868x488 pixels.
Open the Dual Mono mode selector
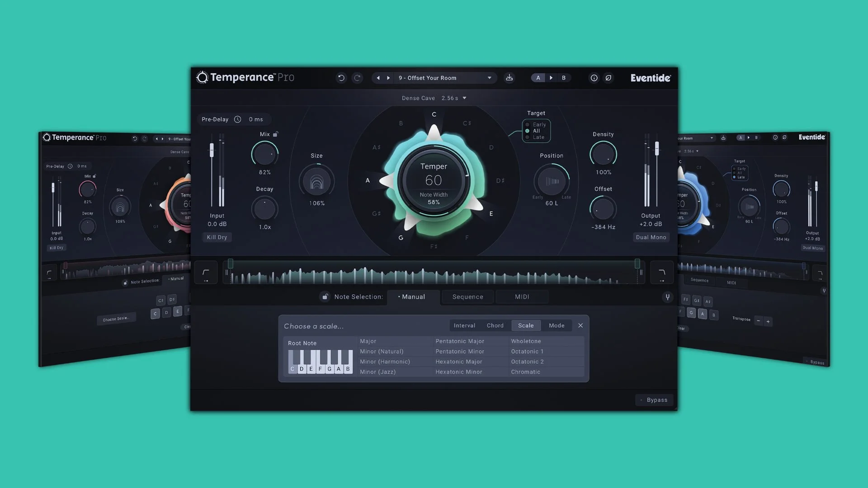point(651,237)
